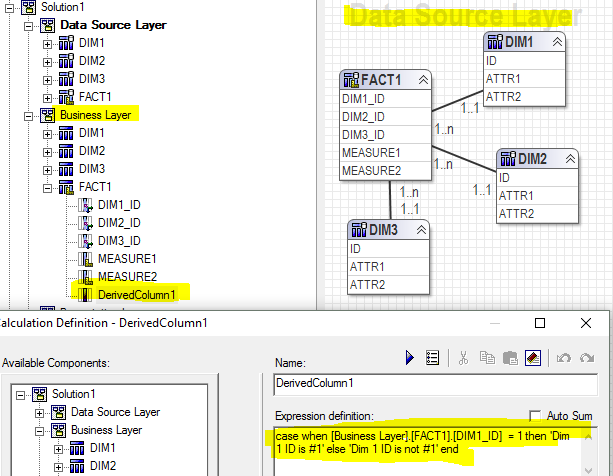Select the Business Layer icon in main tree
Screen dimensions: 613x476
(48, 115)
